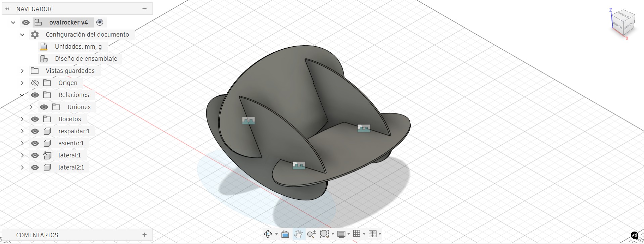Image resolution: width=644 pixels, height=244 pixels.
Task: Click the document settings gear icon
Action: (35, 35)
